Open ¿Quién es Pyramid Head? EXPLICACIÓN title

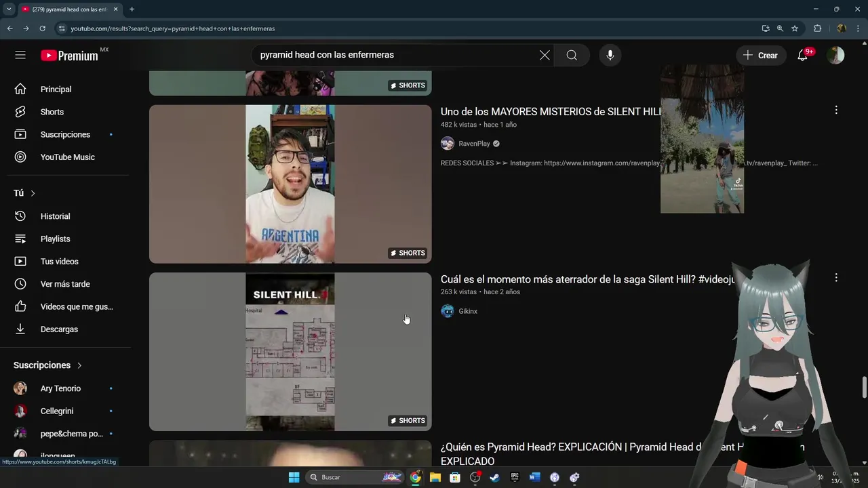click(x=623, y=454)
